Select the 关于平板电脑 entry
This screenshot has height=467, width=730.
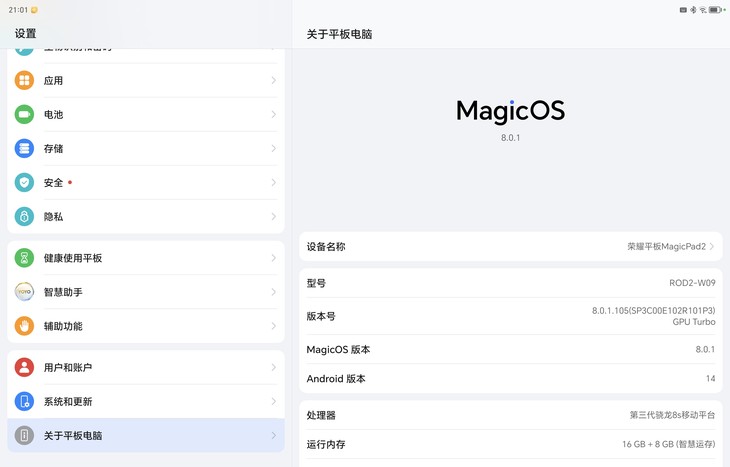[x=146, y=435]
